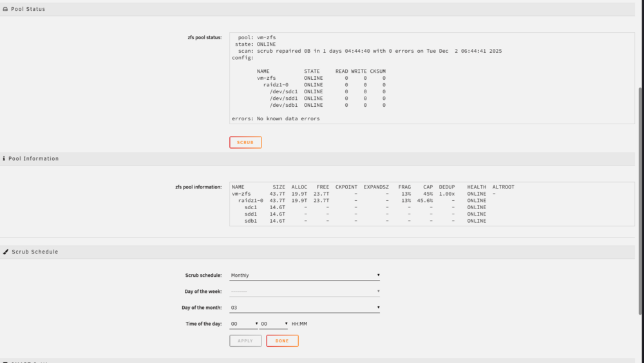Viewport: 644px width, 363px height.
Task: Click the Scrub Schedule section header
Action: pos(317,252)
